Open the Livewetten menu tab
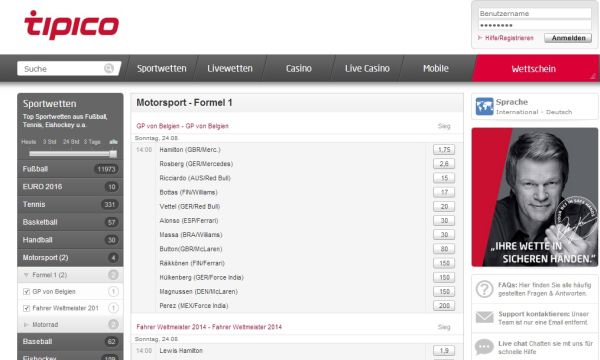Viewport: 600px width, 360px height. 230,68
